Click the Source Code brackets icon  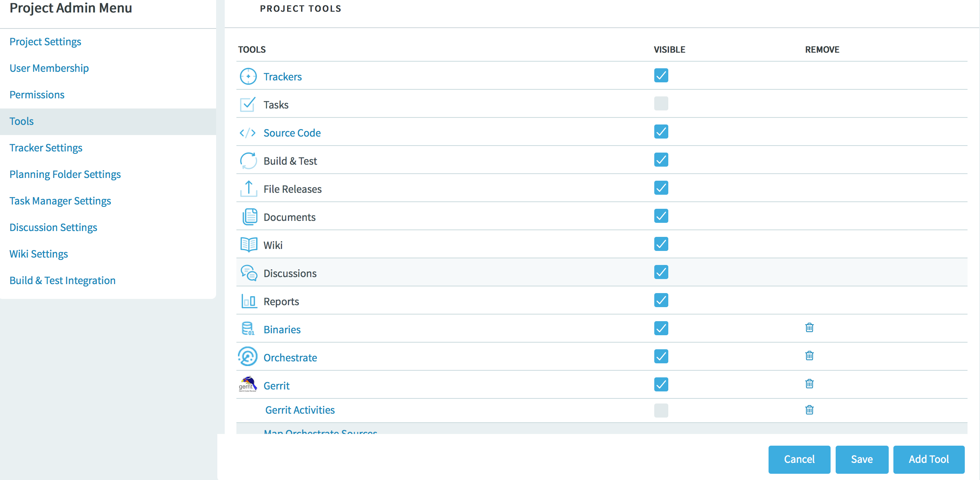tap(248, 133)
